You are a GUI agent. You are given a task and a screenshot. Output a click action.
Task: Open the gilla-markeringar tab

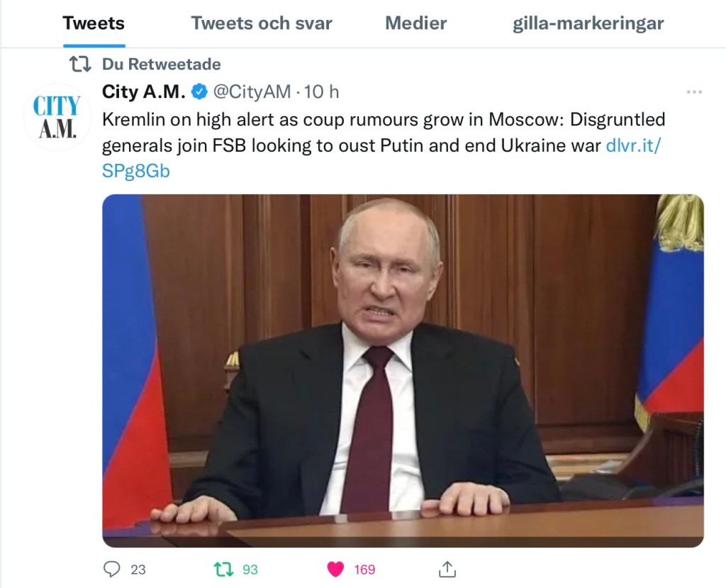pos(588,23)
